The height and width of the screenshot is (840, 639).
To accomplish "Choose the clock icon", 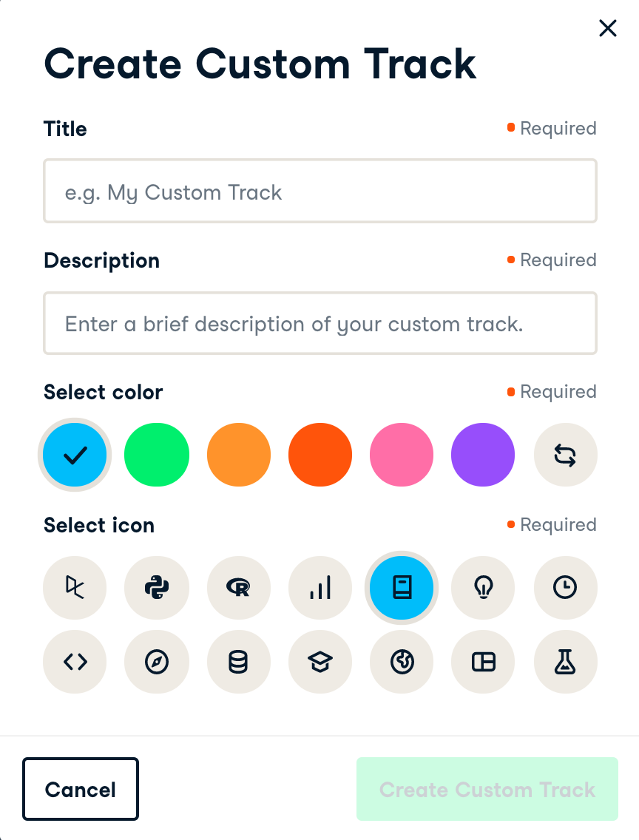I will pos(565,588).
